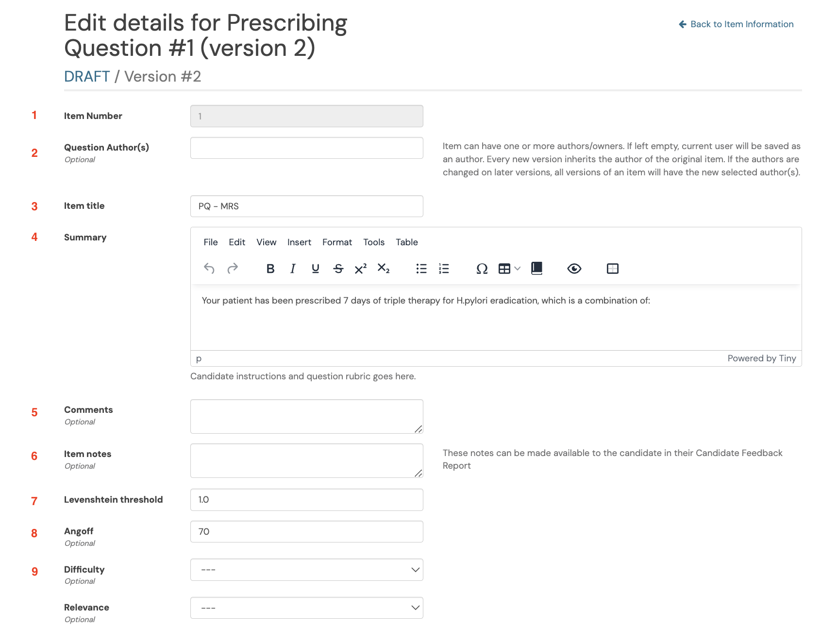Open the special character Omega tool
Image resolution: width=838 pixels, height=644 pixels.
(482, 269)
